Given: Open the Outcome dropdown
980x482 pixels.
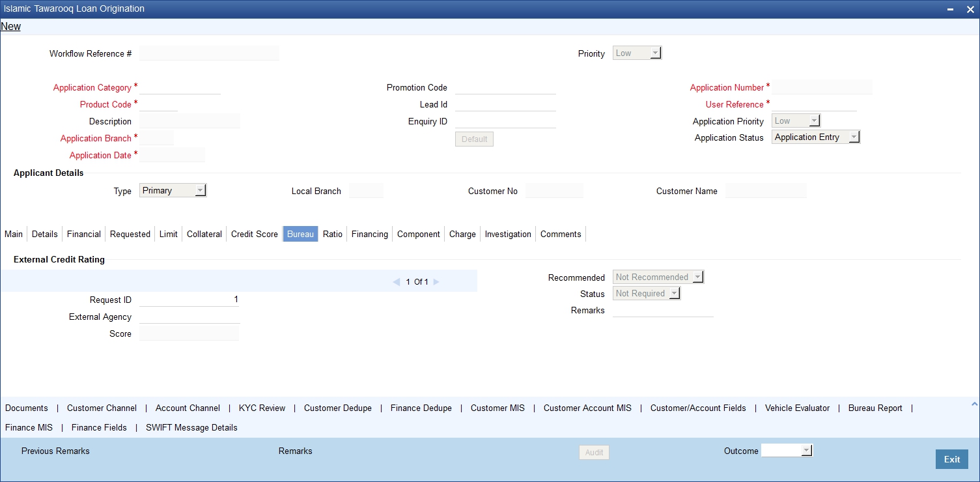Looking at the screenshot, I should (787, 451).
